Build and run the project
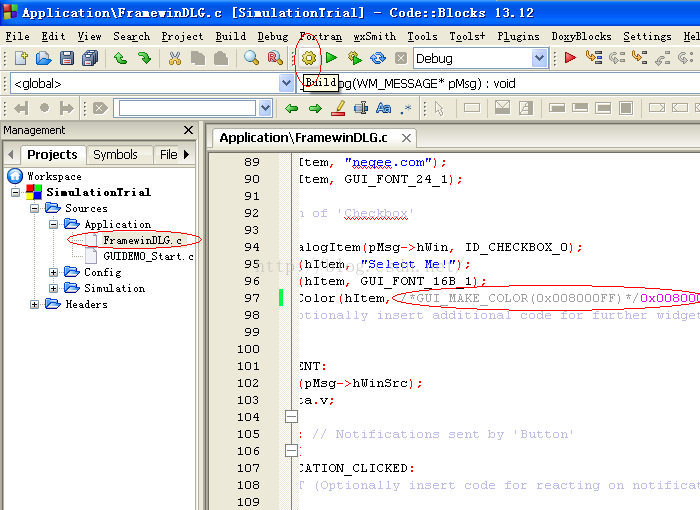This screenshot has width=700, height=510. click(355, 58)
